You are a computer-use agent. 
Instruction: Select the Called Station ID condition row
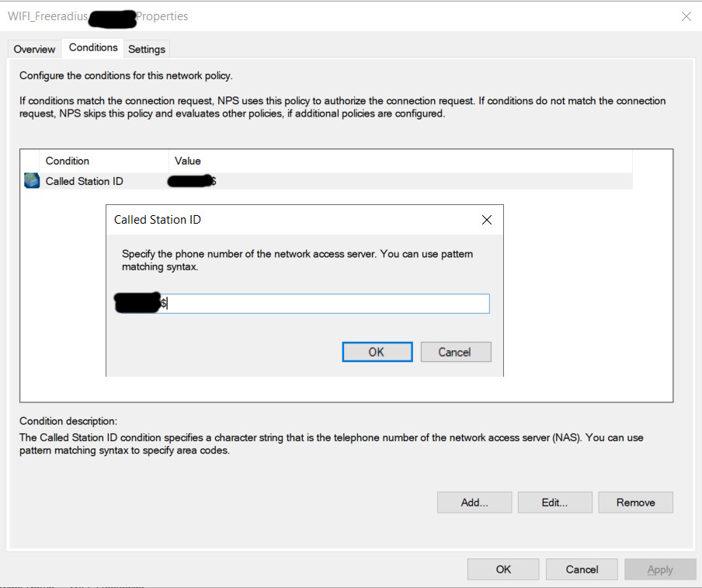pyautogui.click(x=84, y=181)
